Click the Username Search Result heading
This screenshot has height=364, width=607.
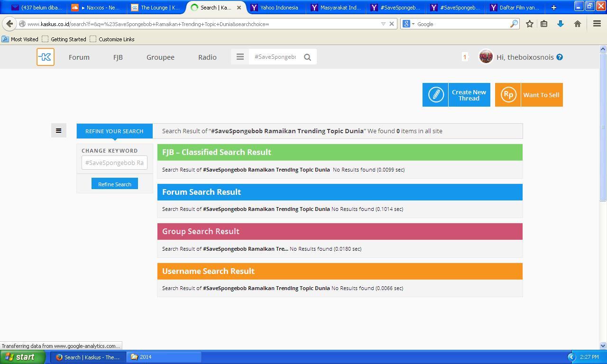208,271
